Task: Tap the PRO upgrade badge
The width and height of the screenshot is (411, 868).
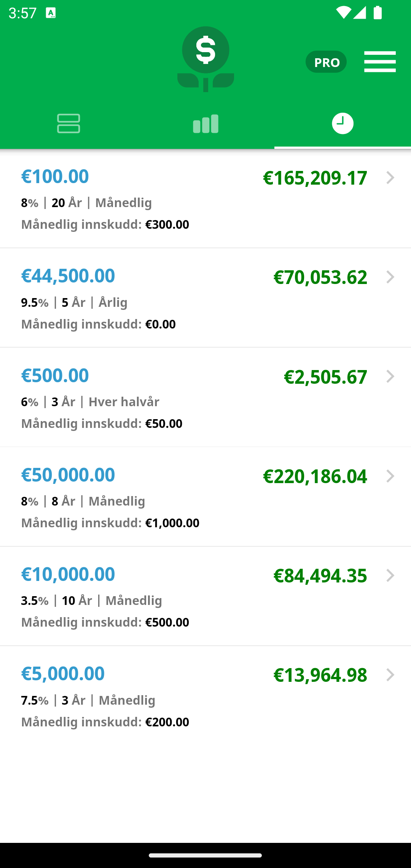Action: pyautogui.click(x=326, y=62)
